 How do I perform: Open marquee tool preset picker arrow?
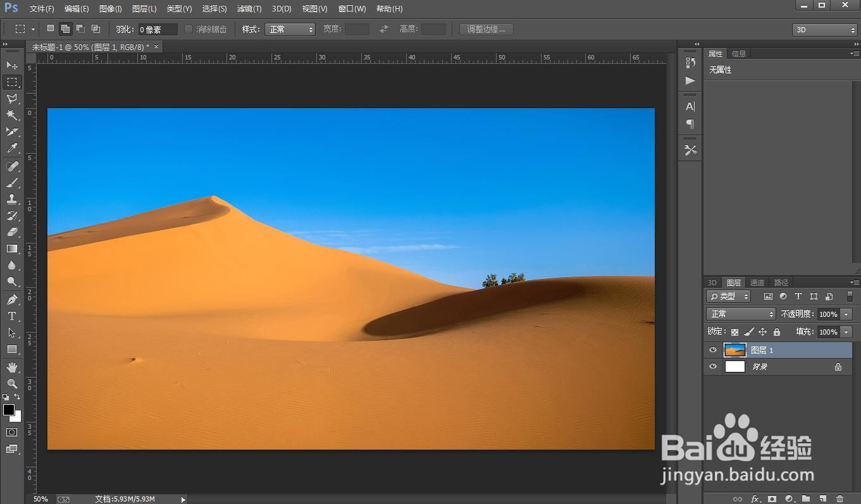click(33, 30)
